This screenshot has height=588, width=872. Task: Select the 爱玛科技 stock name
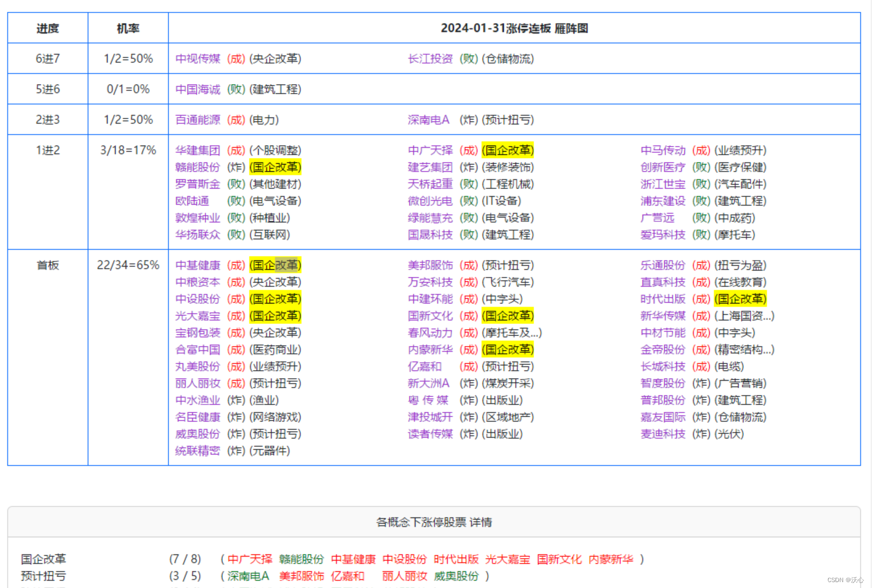[x=663, y=235]
